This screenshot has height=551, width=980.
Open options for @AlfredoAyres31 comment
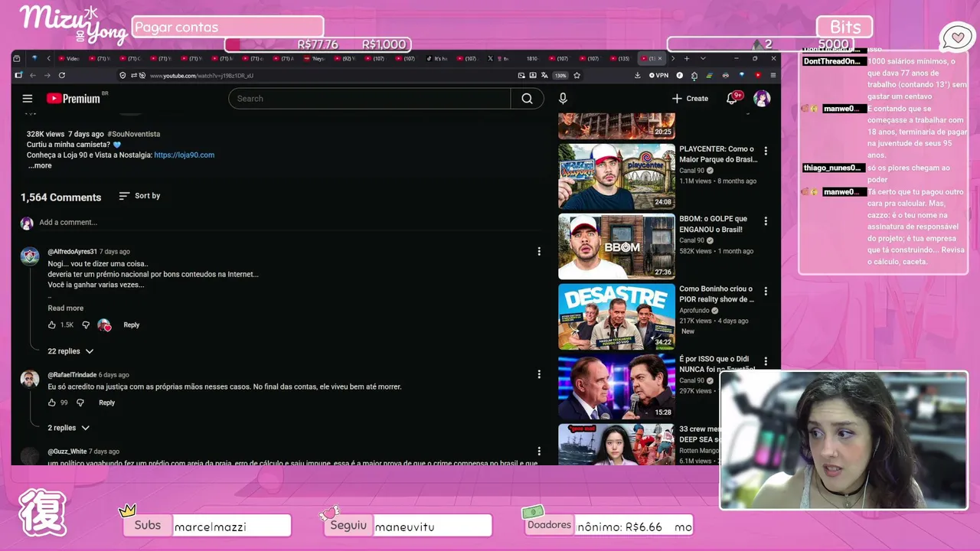(539, 252)
